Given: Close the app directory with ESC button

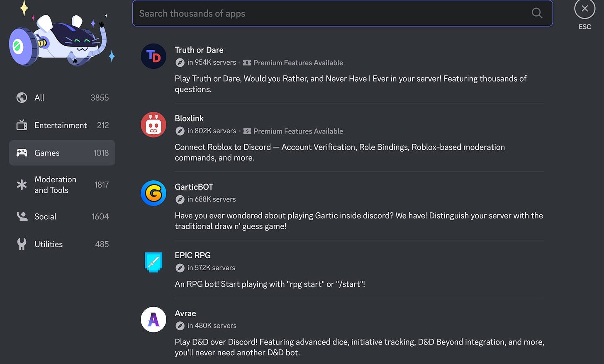Looking at the screenshot, I should tap(585, 9).
